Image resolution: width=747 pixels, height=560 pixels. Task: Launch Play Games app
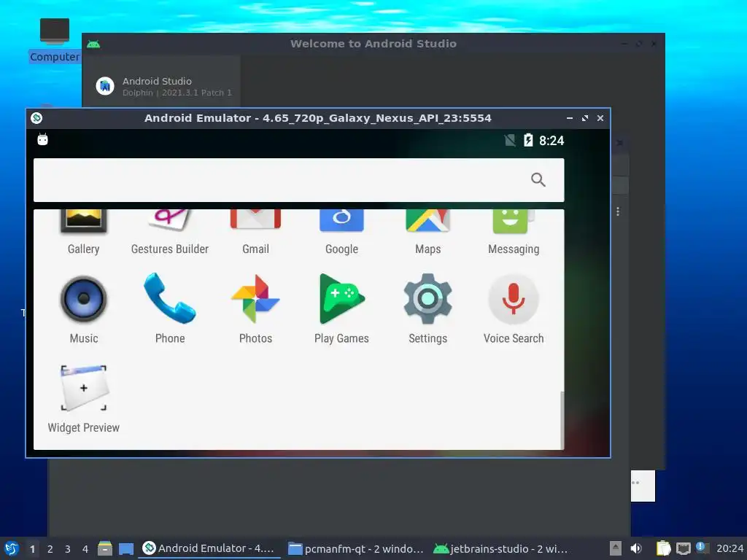pyautogui.click(x=341, y=308)
